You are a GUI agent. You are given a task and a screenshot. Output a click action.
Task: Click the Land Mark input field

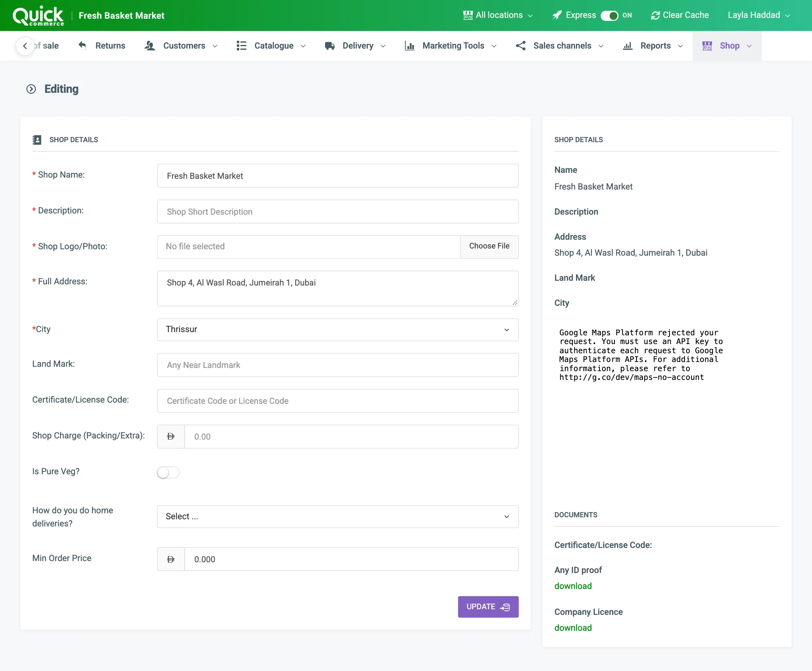click(x=338, y=365)
